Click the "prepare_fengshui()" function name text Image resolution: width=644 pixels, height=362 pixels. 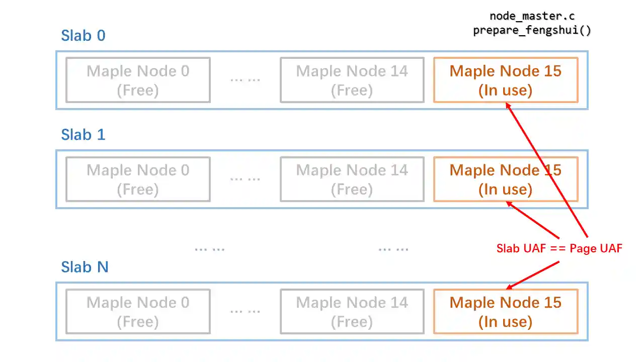532,30
